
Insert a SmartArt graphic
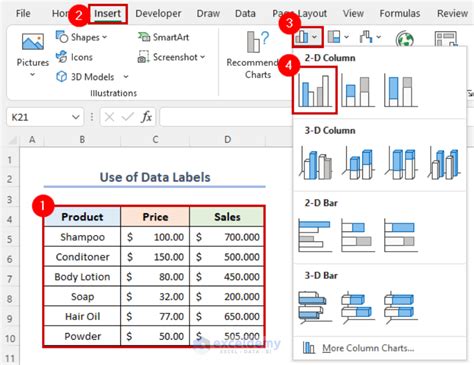[x=164, y=37]
